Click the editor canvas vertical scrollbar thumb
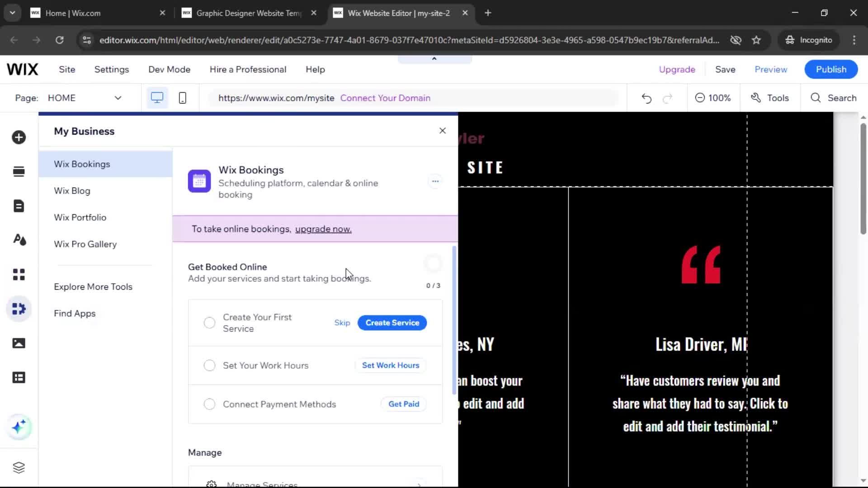 [x=863, y=178]
